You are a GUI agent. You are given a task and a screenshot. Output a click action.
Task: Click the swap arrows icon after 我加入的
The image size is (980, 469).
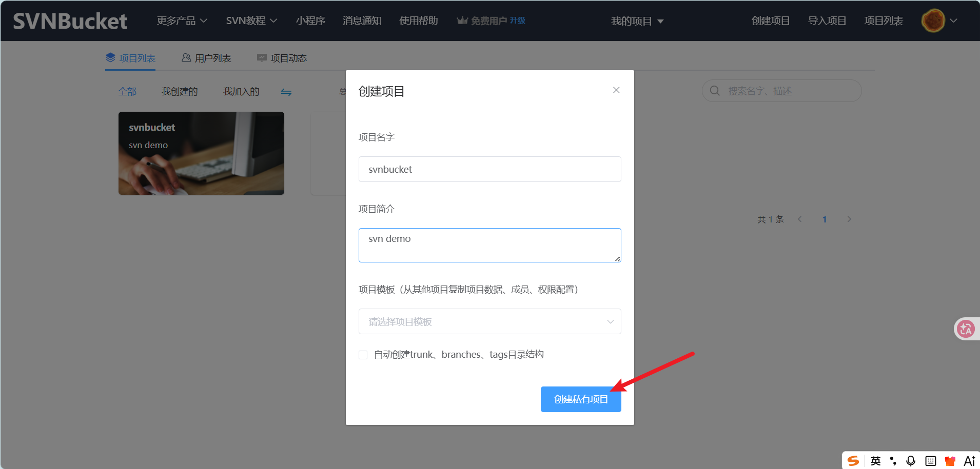[x=286, y=92]
